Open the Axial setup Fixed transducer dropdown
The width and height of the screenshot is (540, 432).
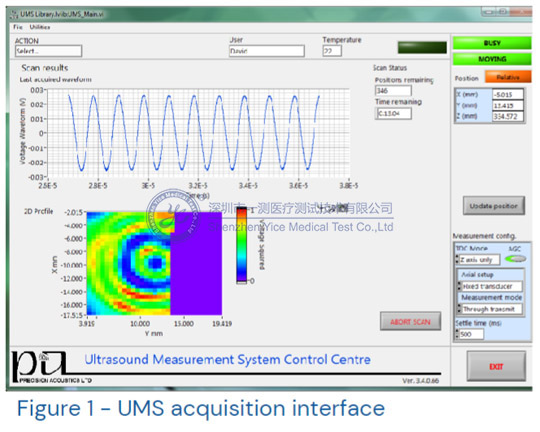[490, 286]
